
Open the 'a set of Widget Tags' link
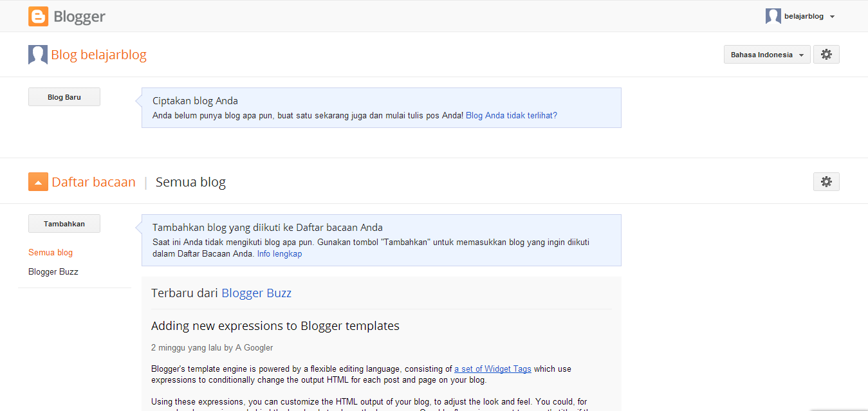coord(493,369)
